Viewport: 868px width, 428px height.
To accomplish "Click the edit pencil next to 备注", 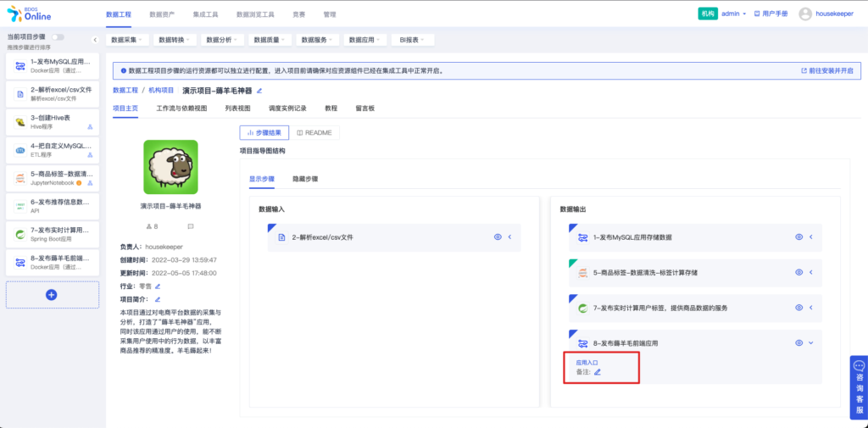I will [x=598, y=372].
